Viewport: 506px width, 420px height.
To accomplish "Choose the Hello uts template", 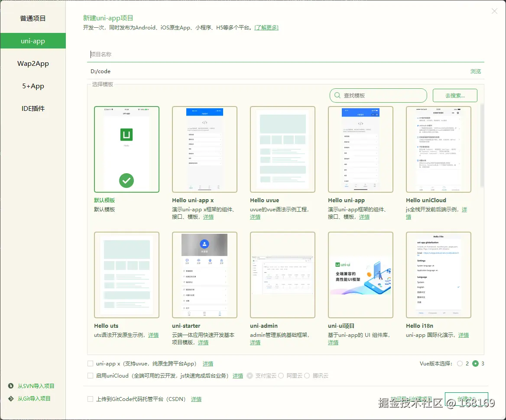I will [x=126, y=275].
